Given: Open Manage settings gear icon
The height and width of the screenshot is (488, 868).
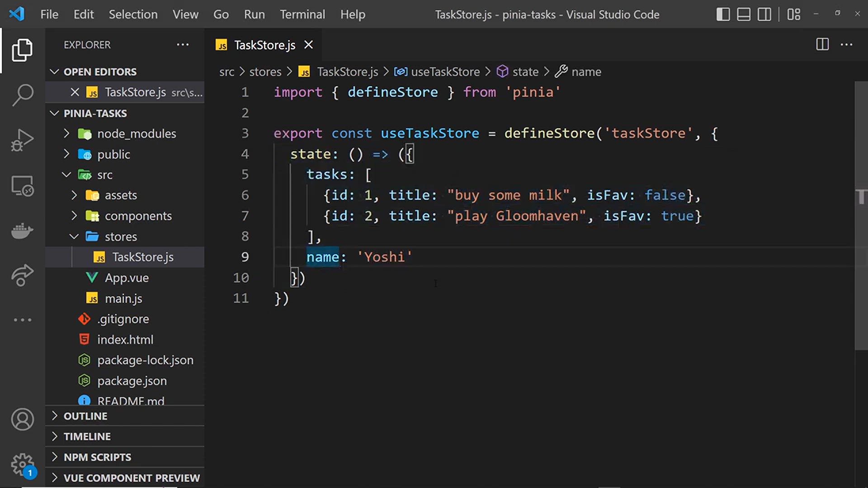Looking at the screenshot, I should point(22,465).
